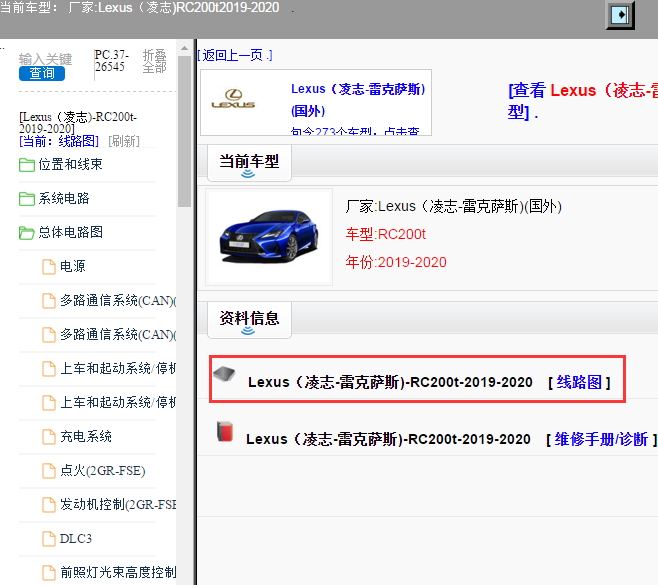The height and width of the screenshot is (585, 658).
Task: Open the 点火(2GR-FSE) document
Action: pos(103,470)
